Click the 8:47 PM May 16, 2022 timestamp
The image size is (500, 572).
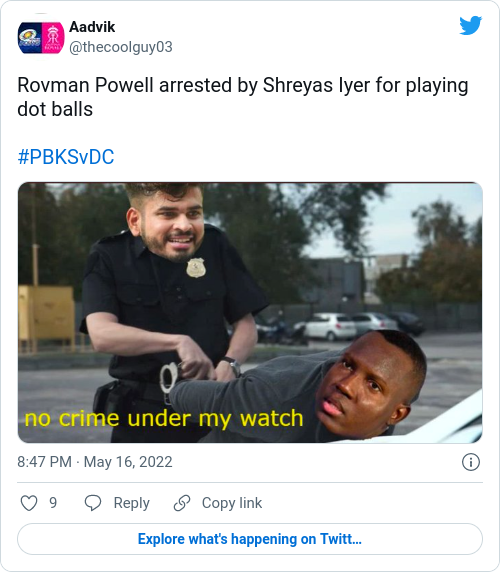(x=95, y=462)
